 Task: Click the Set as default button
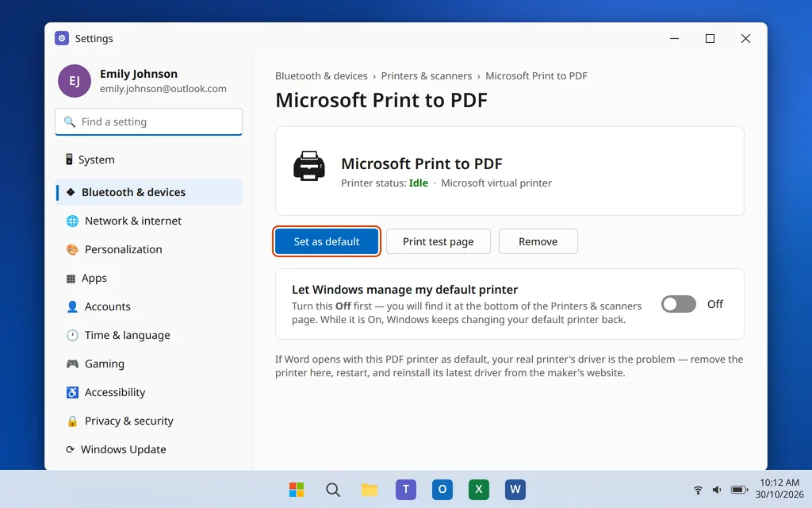pos(327,241)
